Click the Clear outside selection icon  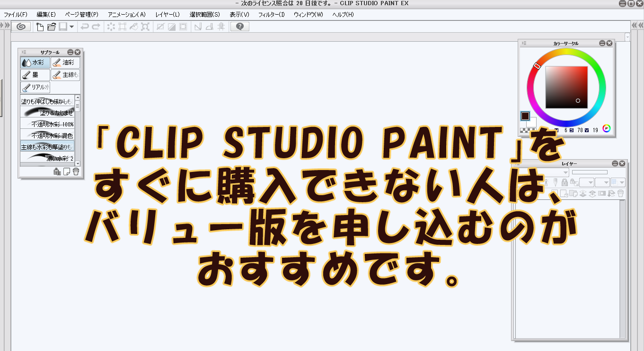point(122,27)
